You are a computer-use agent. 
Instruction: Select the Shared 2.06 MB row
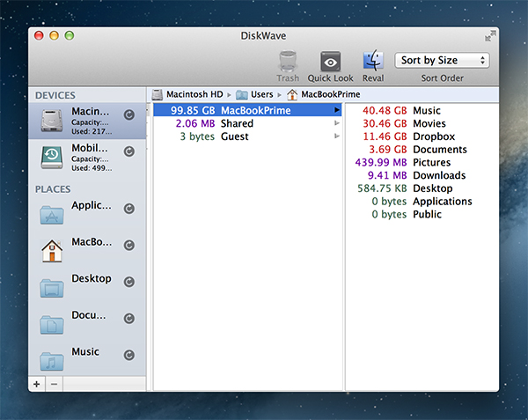[247, 123]
